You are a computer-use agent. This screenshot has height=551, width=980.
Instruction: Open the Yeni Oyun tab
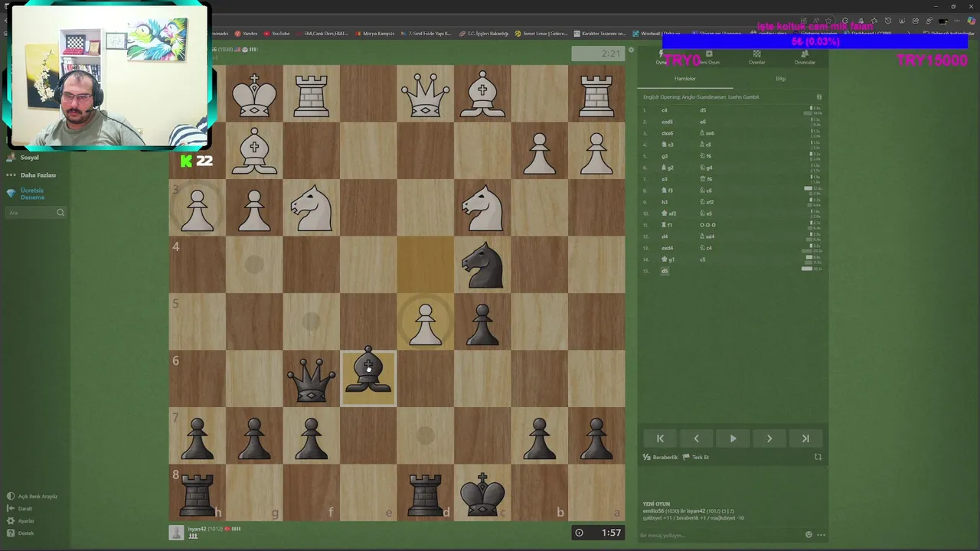click(709, 58)
